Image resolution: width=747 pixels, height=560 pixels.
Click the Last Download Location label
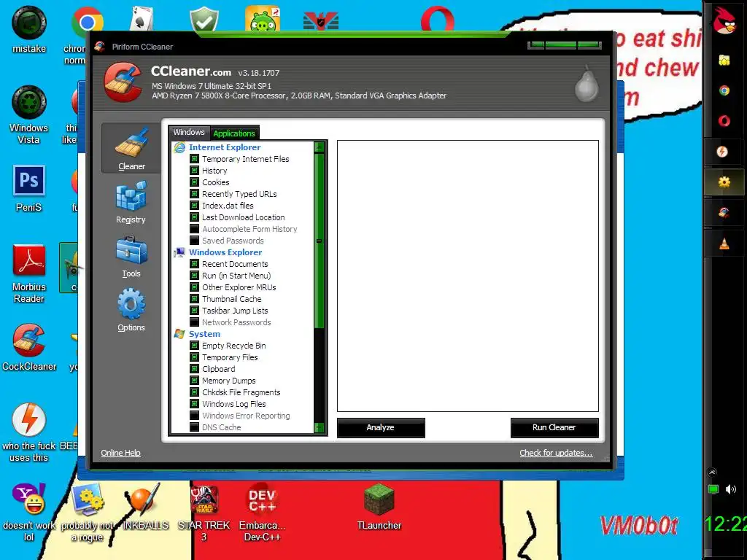[x=244, y=217]
